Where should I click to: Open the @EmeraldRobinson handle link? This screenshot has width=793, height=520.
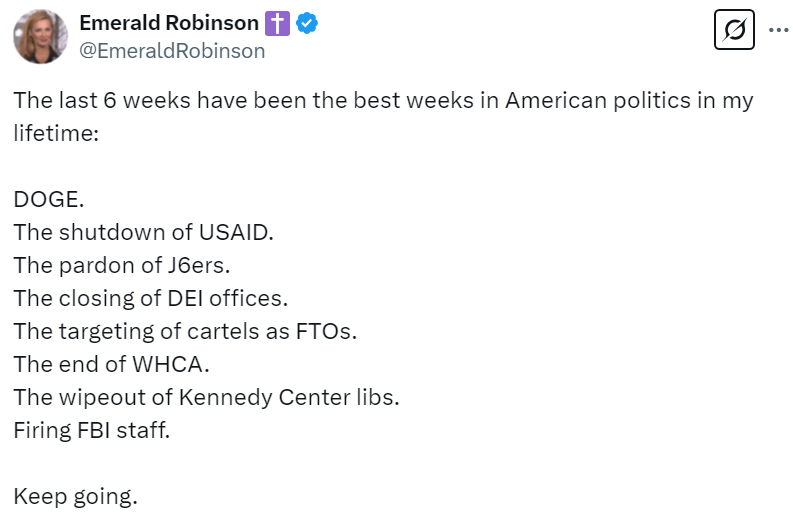[x=172, y=51]
